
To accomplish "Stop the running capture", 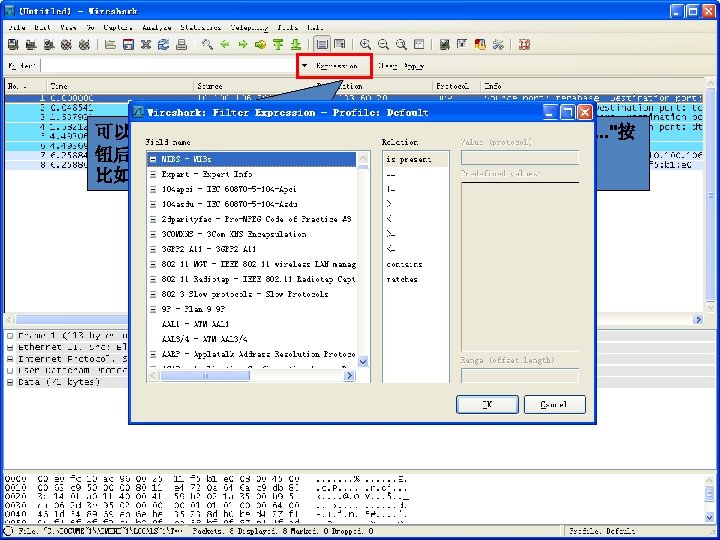I will [x=67, y=45].
